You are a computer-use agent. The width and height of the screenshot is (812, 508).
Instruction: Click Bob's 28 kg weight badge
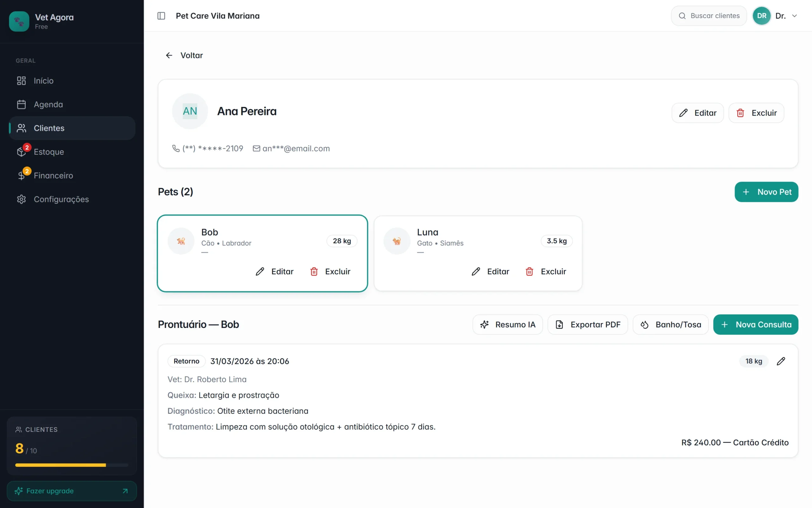342,241
